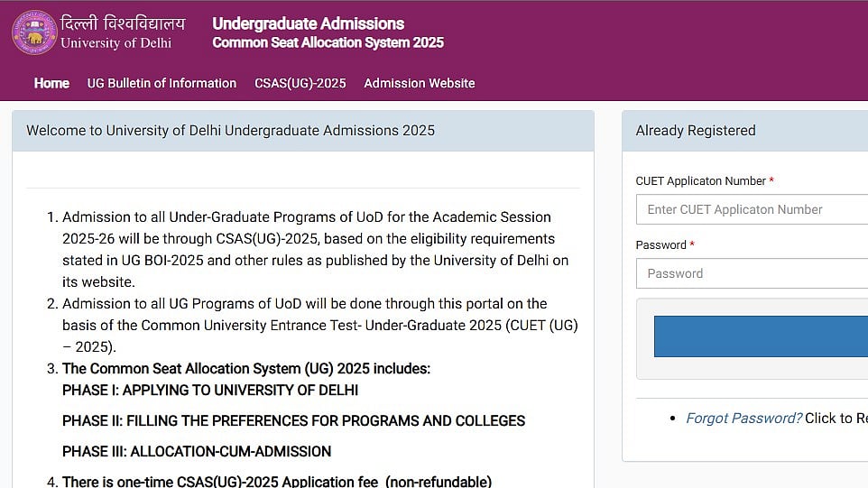Viewport: 868px width, 488px height.
Task: Click into the Password input box
Action: [752, 273]
